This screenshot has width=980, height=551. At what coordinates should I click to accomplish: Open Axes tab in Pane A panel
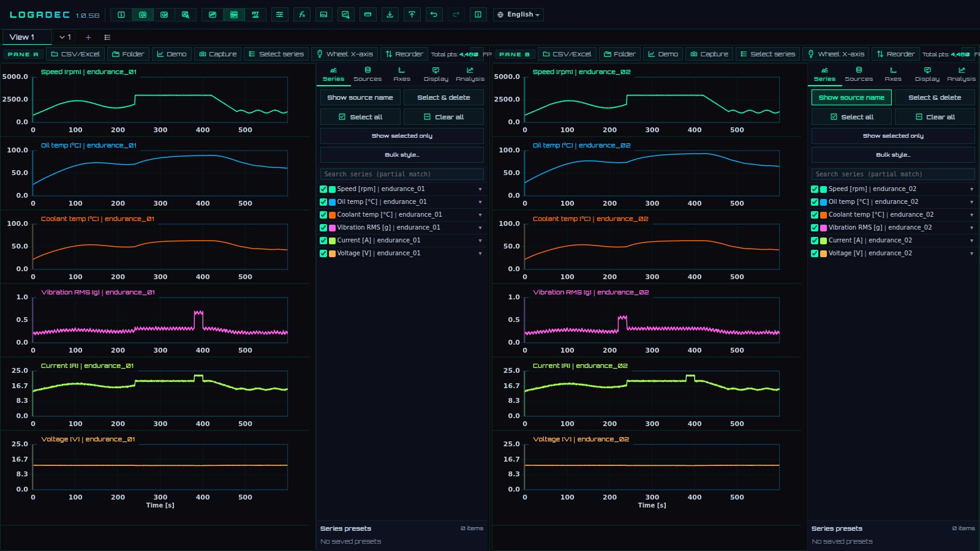402,74
